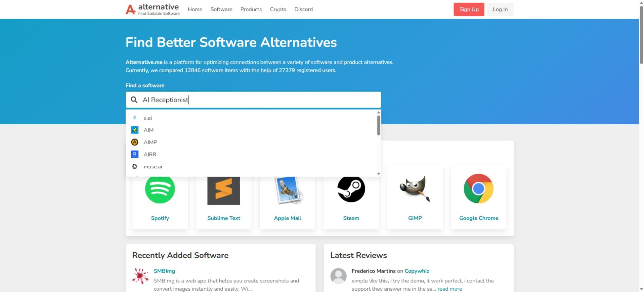Select the AIMP suggestion

[x=251, y=142]
